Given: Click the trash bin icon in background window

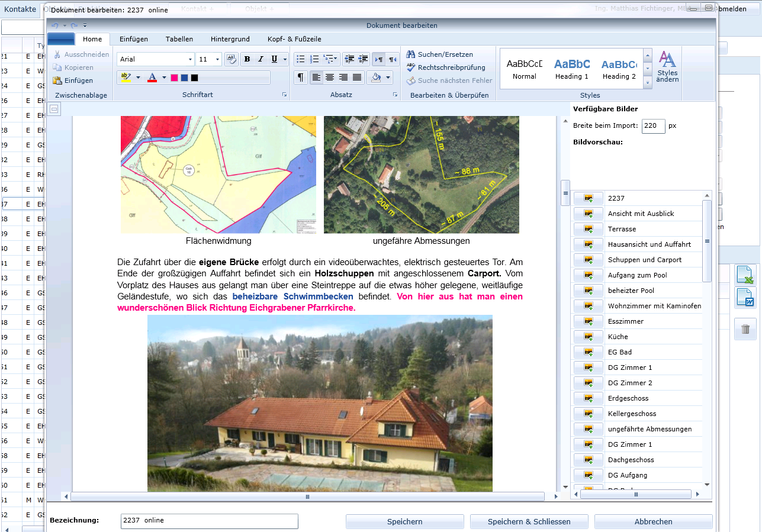Looking at the screenshot, I should point(745,329).
